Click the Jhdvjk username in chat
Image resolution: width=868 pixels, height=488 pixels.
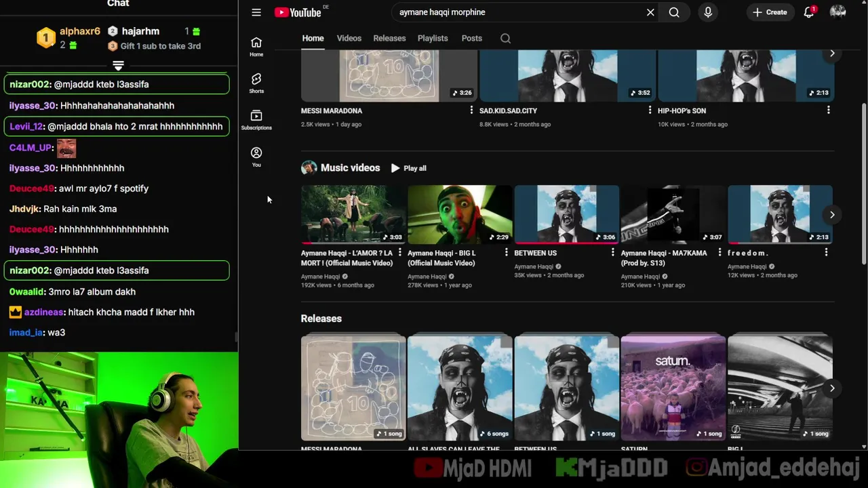[x=24, y=209]
